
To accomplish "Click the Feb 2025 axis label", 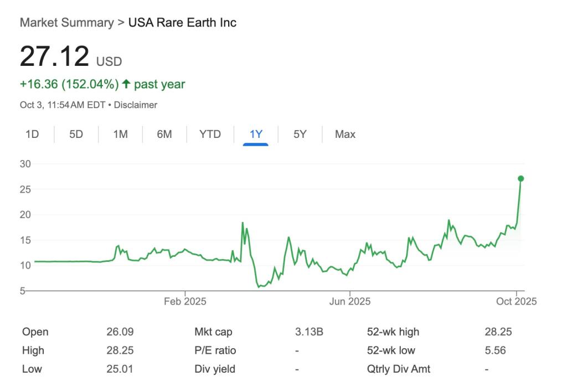I will point(185,302).
